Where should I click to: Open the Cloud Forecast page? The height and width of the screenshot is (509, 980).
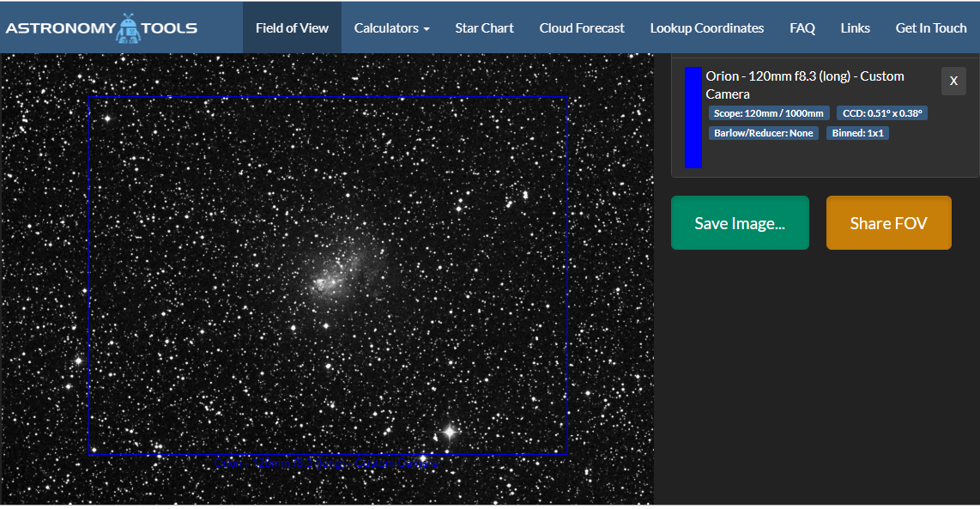581,27
